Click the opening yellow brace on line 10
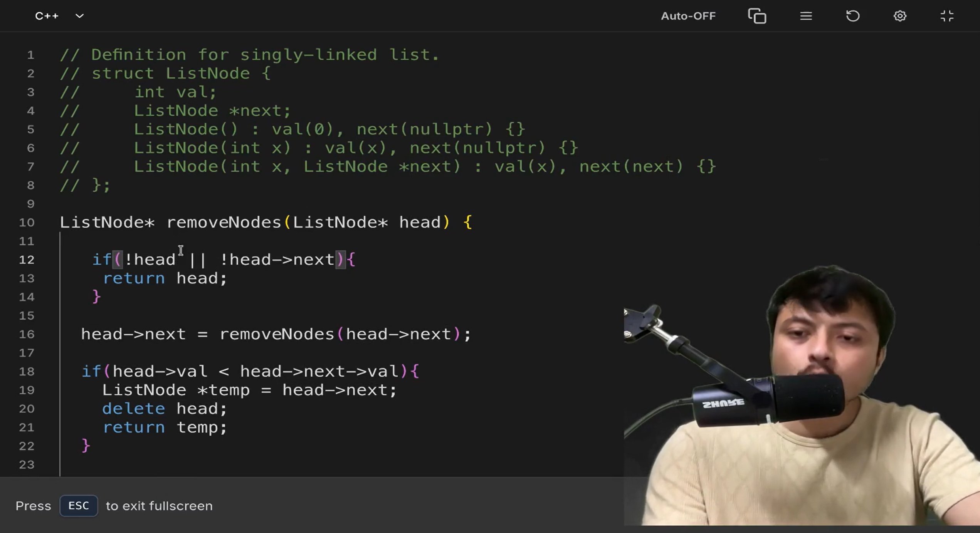 [x=467, y=223]
